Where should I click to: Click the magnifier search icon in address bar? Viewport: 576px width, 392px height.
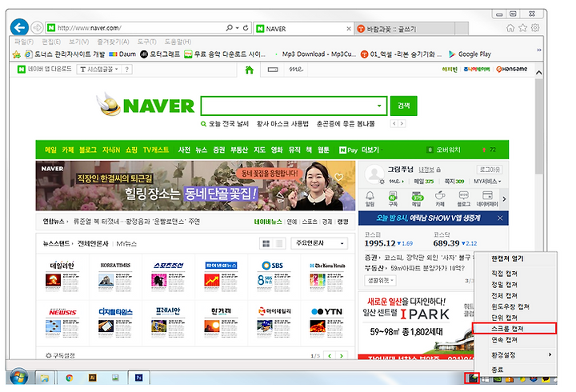[230, 28]
